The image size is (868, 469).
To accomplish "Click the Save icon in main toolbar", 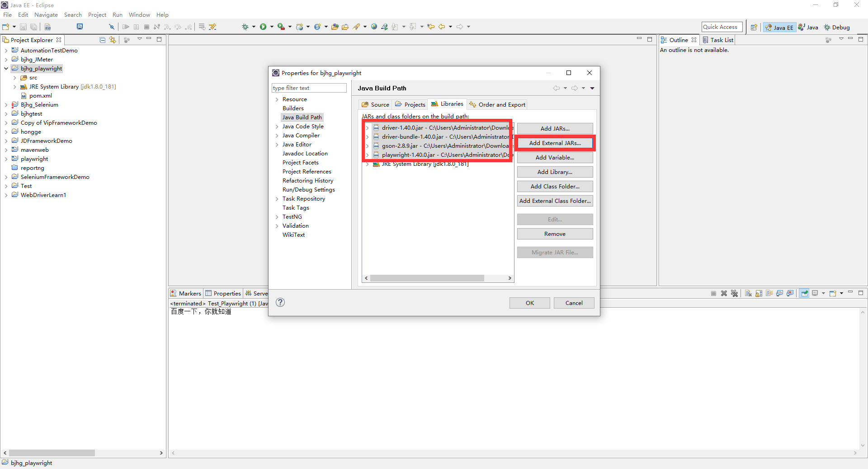I will pyautogui.click(x=23, y=27).
